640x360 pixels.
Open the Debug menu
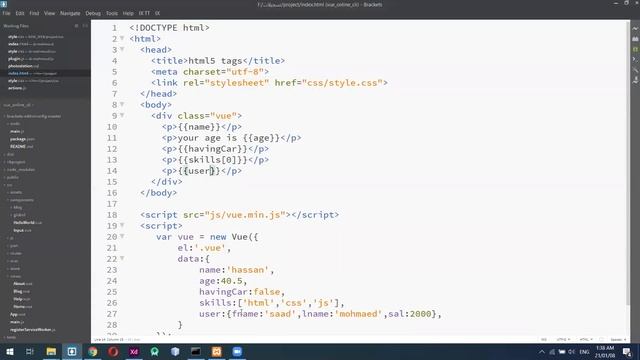tap(93, 13)
